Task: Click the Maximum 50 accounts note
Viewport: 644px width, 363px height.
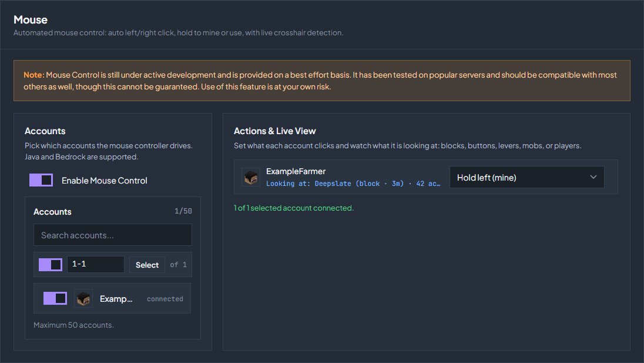Action: (73, 325)
